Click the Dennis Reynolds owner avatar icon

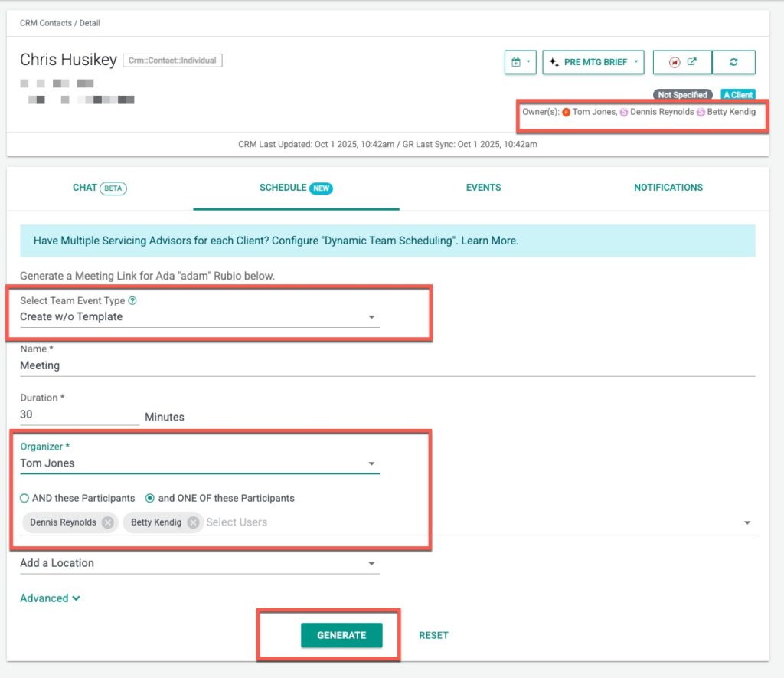(x=623, y=112)
